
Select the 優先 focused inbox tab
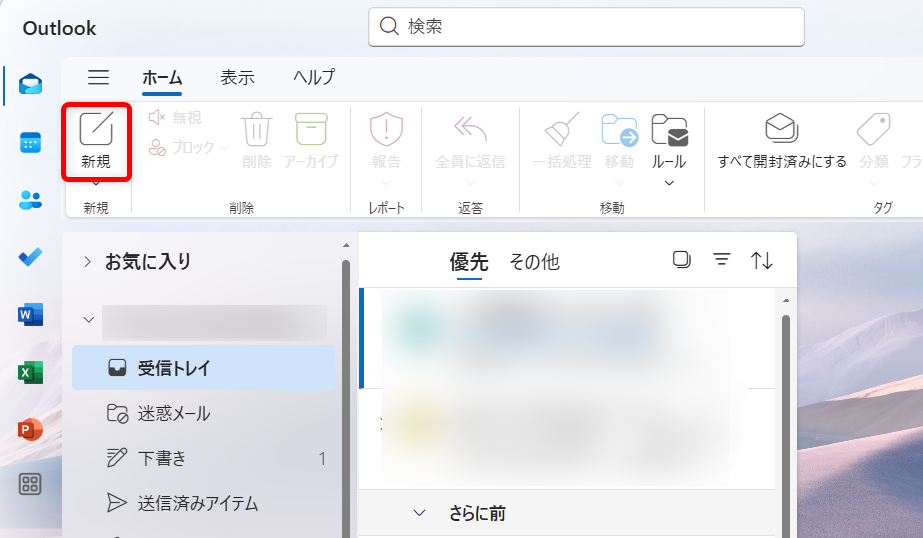(469, 261)
